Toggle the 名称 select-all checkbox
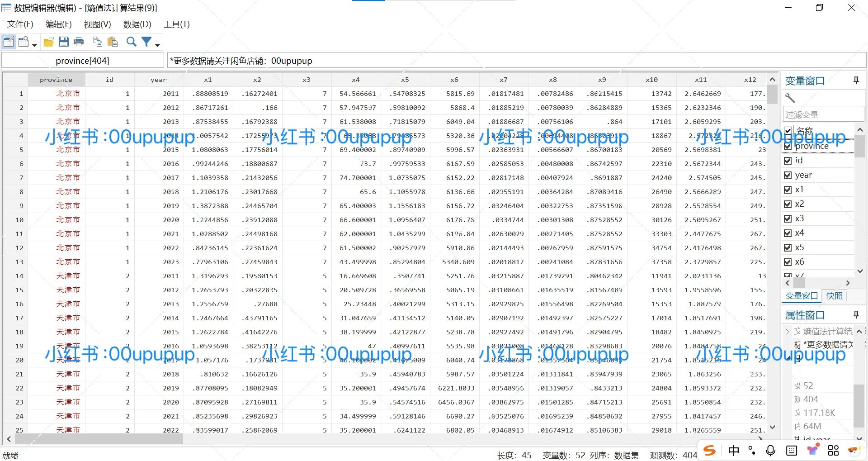Screen dimensions: 868x461 pyautogui.click(x=788, y=131)
